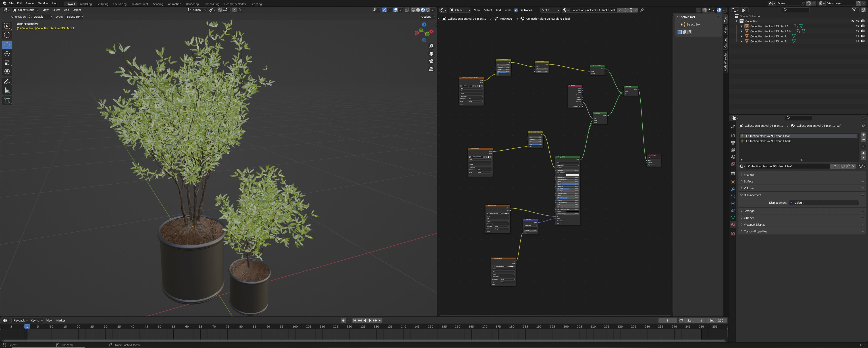The width and height of the screenshot is (868, 348).
Task: Open Tool properties tab with wrench-screwdriver
Action: (x=733, y=127)
